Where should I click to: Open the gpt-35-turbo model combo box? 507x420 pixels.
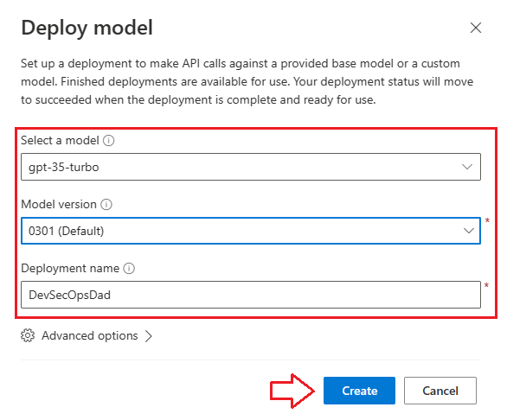(251, 167)
